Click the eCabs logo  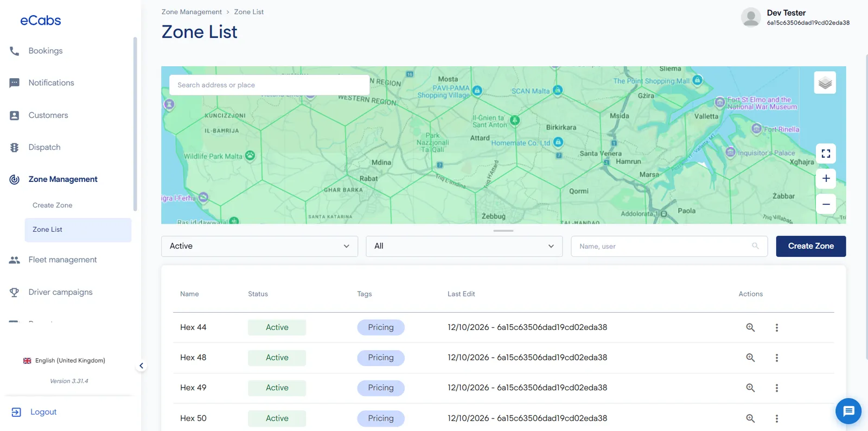[41, 21]
